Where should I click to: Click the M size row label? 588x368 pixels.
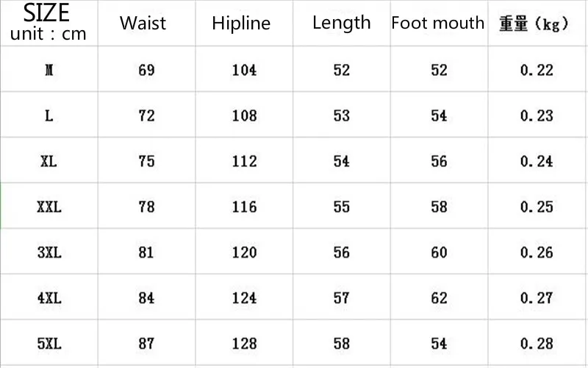pos(49,71)
